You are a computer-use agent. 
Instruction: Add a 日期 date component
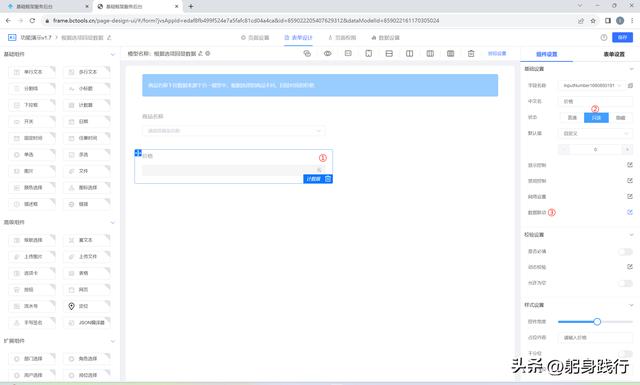(87, 122)
